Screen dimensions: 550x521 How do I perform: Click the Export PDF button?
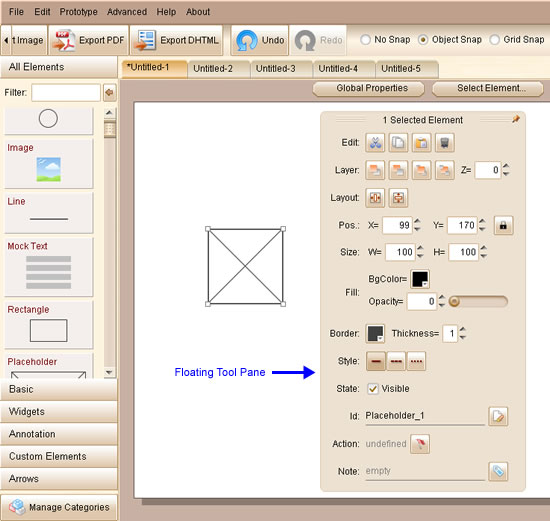[x=89, y=40]
